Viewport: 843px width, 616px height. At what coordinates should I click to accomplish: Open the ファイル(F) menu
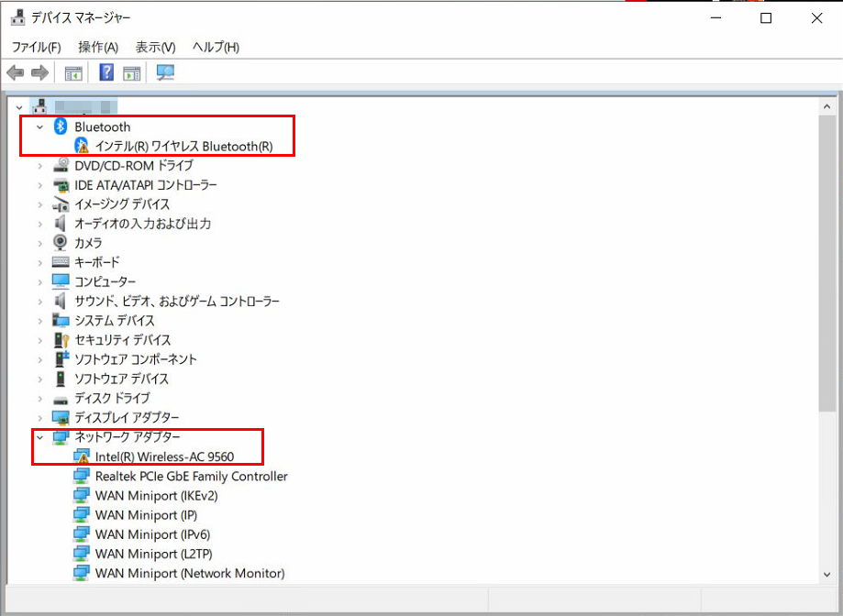tap(37, 48)
